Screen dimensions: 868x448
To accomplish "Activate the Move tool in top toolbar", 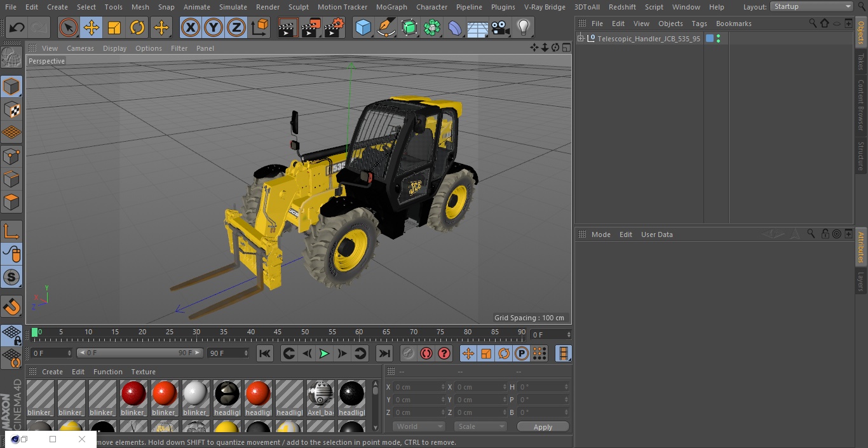I will coord(92,27).
